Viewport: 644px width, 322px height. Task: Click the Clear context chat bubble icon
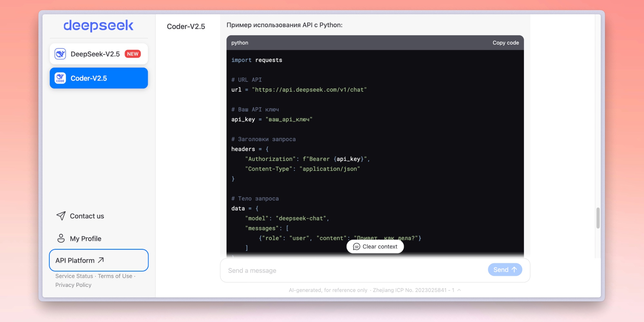pyautogui.click(x=356, y=247)
